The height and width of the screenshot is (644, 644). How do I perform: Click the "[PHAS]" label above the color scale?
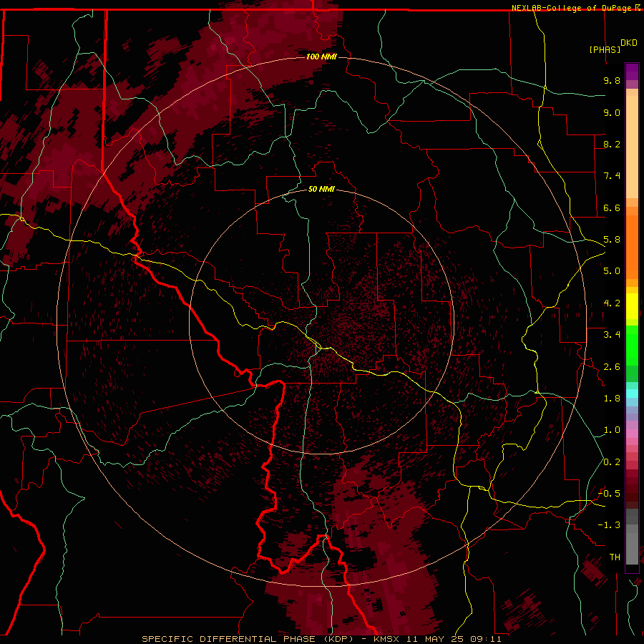pyautogui.click(x=605, y=49)
